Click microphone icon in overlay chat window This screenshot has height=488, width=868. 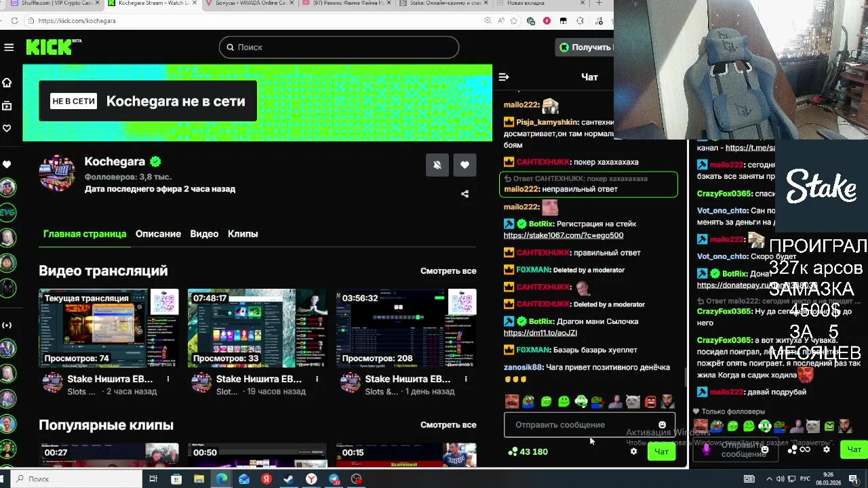(x=707, y=449)
